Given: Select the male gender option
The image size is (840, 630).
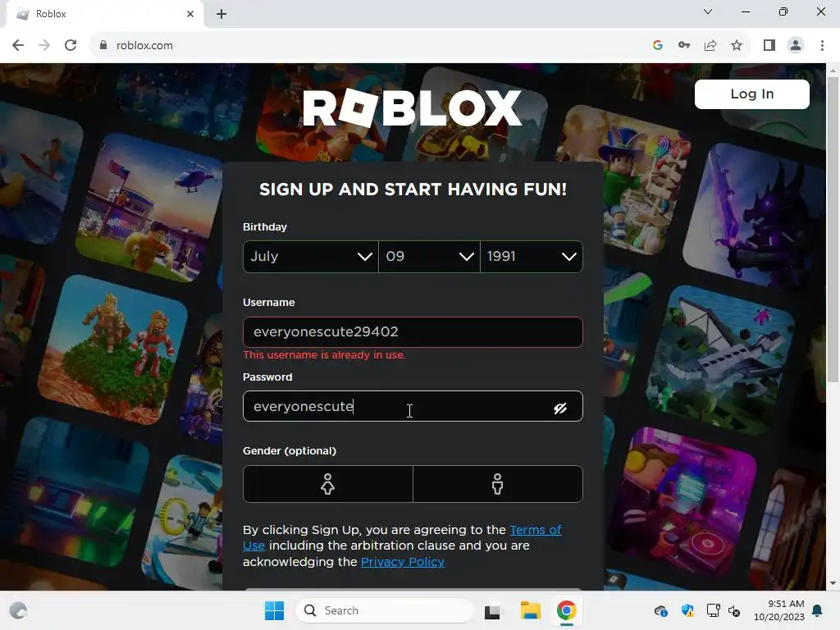Looking at the screenshot, I should 498,484.
